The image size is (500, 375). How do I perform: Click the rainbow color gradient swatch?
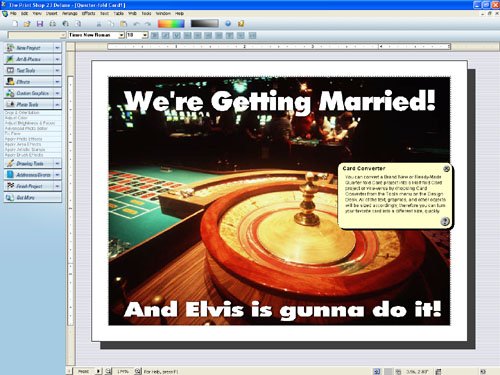coord(171,24)
